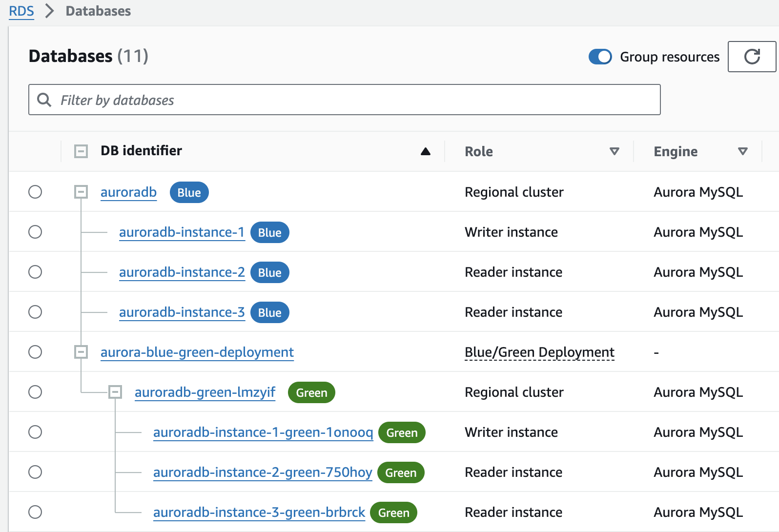Collapse the auroradb cluster tree
Image resolution: width=779 pixels, height=532 pixels.
[x=81, y=192]
